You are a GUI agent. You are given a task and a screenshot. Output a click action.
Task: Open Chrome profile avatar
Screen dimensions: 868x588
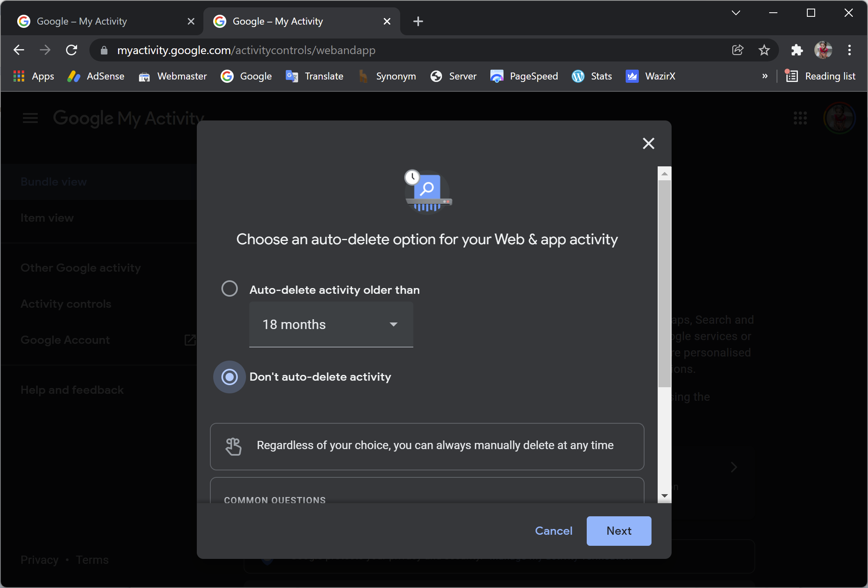(823, 50)
